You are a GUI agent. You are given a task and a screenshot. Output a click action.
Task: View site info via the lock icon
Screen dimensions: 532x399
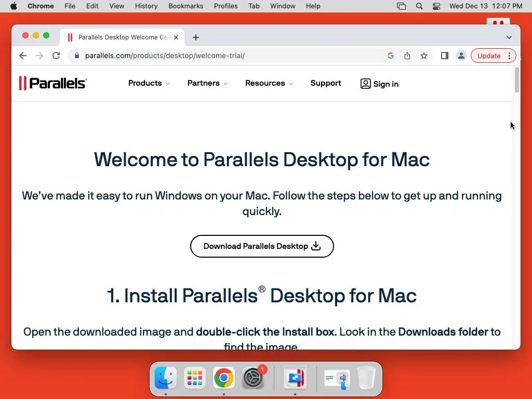click(x=77, y=56)
